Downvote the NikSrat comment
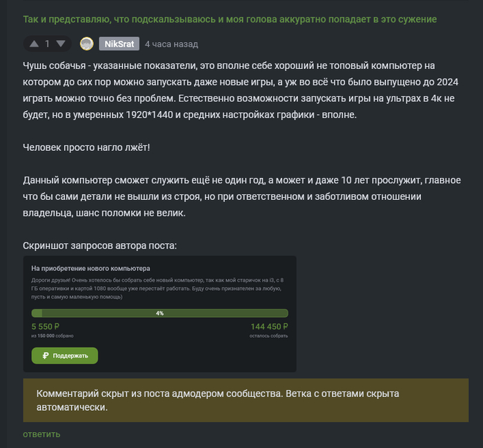Image resolution: width=483 pixels, height=448 pixels. coord(61,44)
